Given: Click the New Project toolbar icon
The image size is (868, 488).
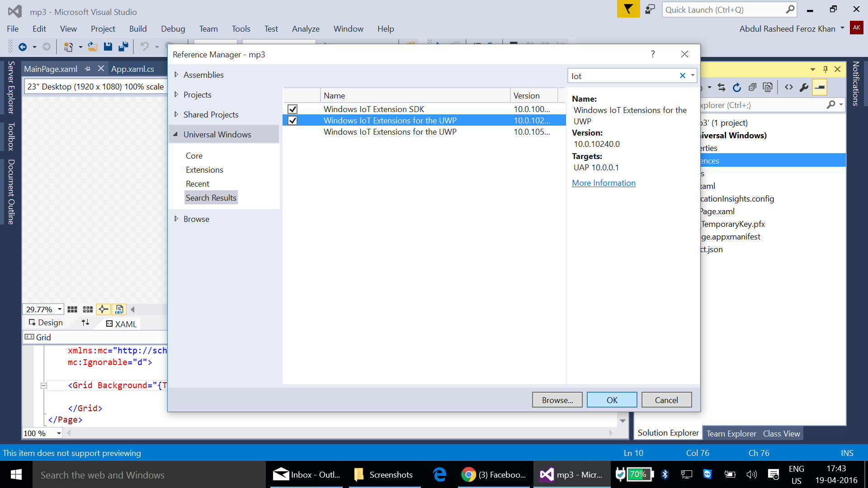Looking at the screenshot, I should tap(68, 47).
